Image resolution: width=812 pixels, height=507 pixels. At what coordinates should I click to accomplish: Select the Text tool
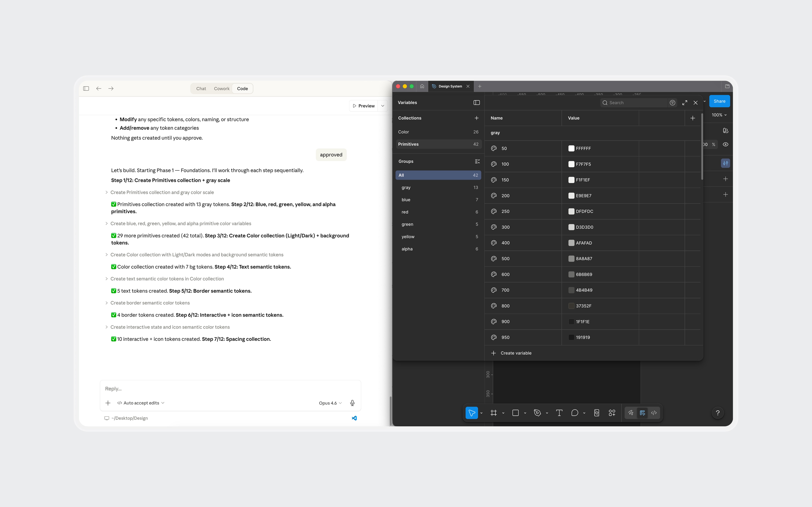point(559,413)
